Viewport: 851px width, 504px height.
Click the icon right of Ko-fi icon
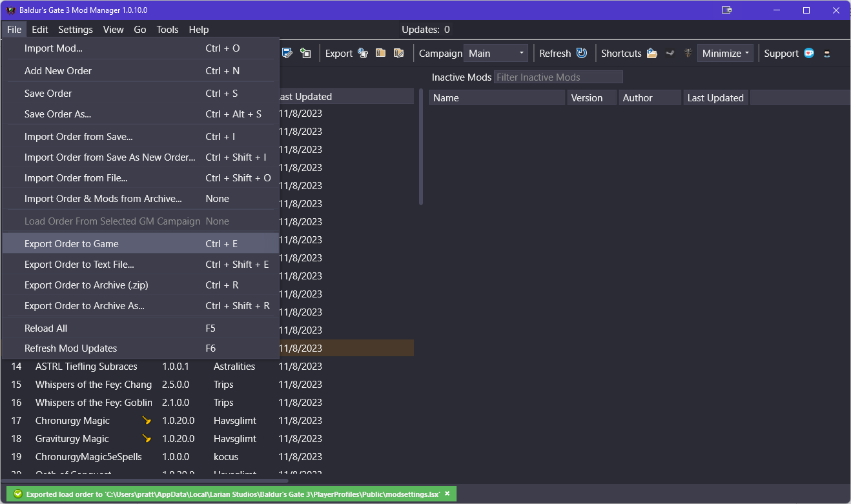[x=827, y=53]
